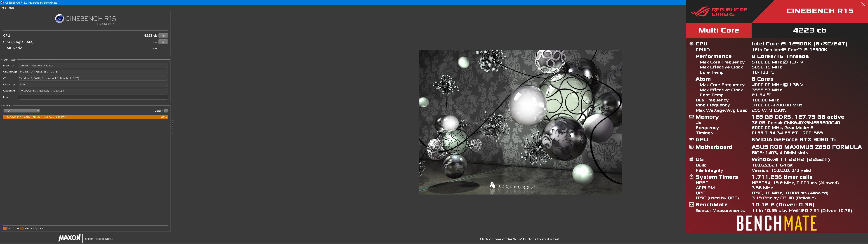Click the OS Windows icon in BenchMate
868x244 pixels.
(x=691, y=160)
